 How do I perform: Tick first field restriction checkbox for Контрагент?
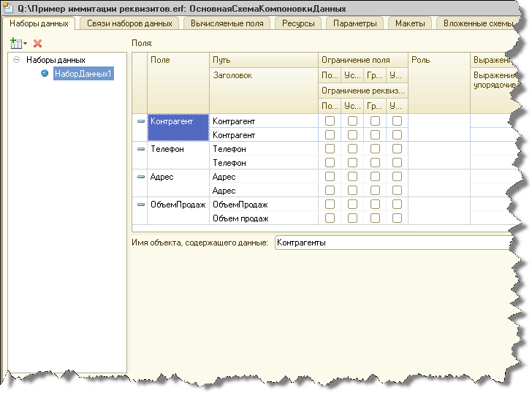tap(330, 121)
